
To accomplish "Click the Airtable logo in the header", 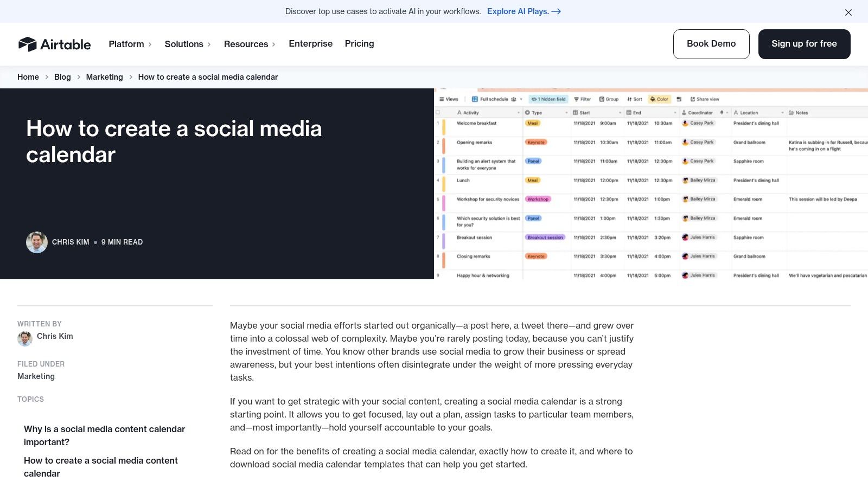I will click(x=54, y=44).
